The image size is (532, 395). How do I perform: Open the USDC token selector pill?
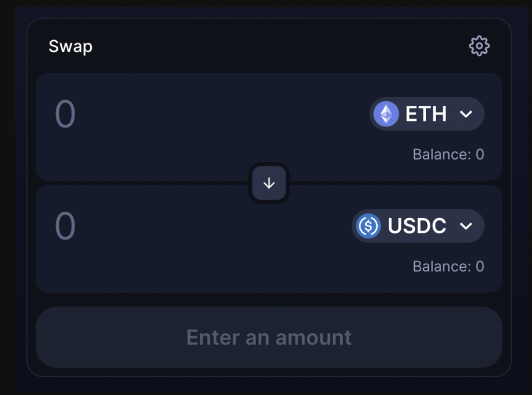click(418, 226)
